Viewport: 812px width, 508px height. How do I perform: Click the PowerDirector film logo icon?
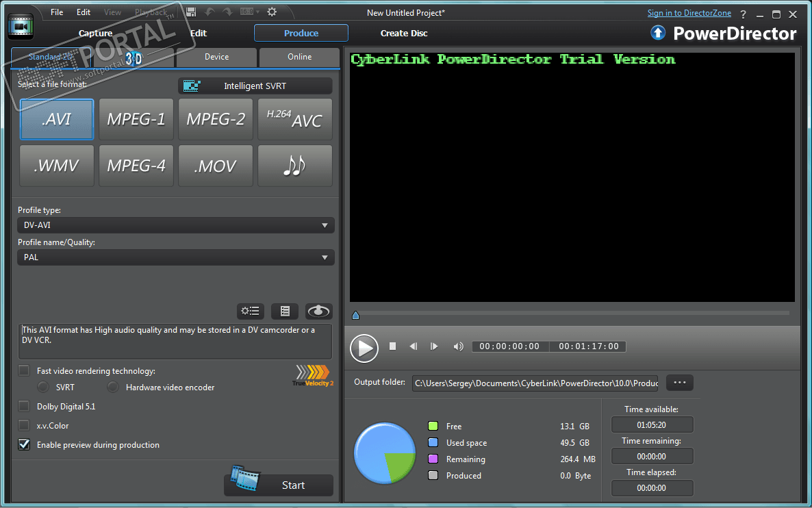coord(21,27)
